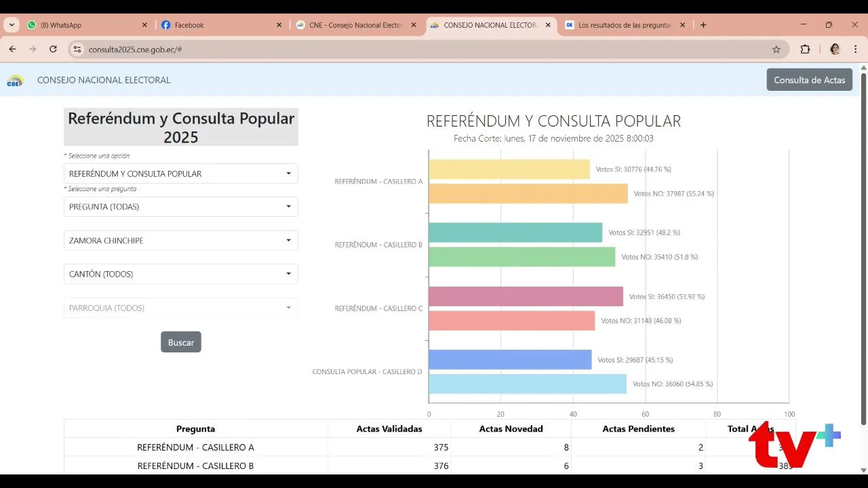This screenshot has height=488, width=868.
Task: Click the browser forward arrow
Action: 33,49
